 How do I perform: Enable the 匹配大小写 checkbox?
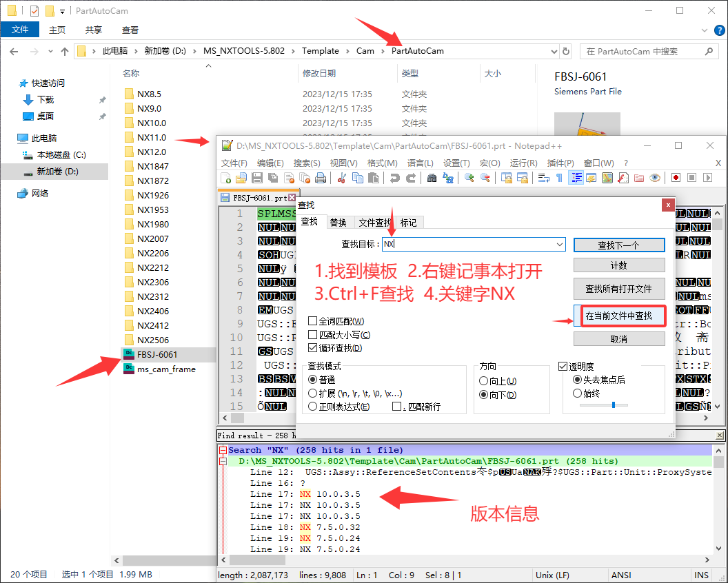[x=312, y=335]
